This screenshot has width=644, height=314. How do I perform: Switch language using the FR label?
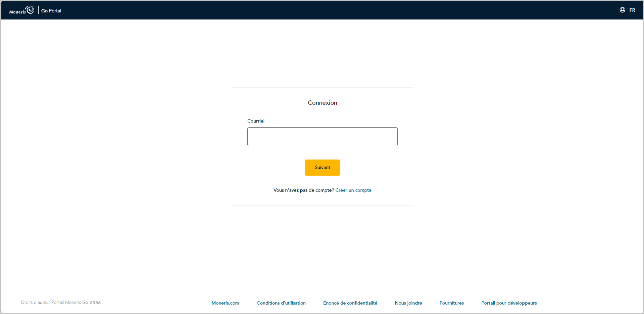pos(632,10)
